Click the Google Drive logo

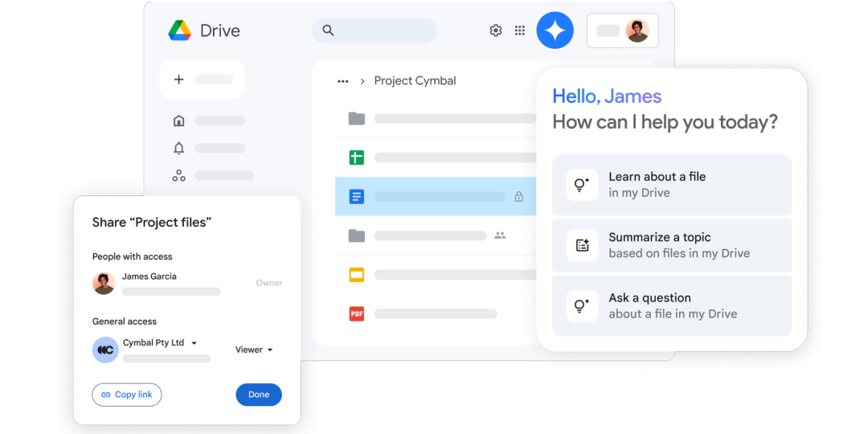(x=179, y=31)
